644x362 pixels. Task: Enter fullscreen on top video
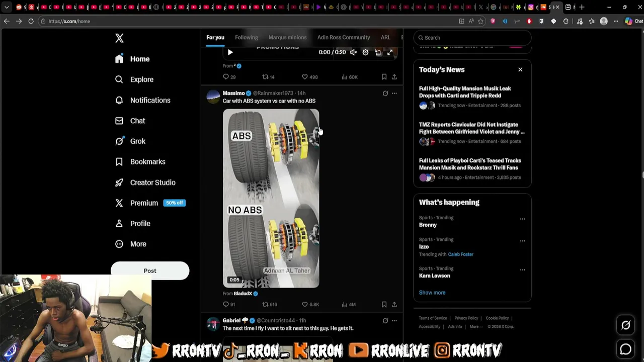pyautogui.click(x=390, y=52)
